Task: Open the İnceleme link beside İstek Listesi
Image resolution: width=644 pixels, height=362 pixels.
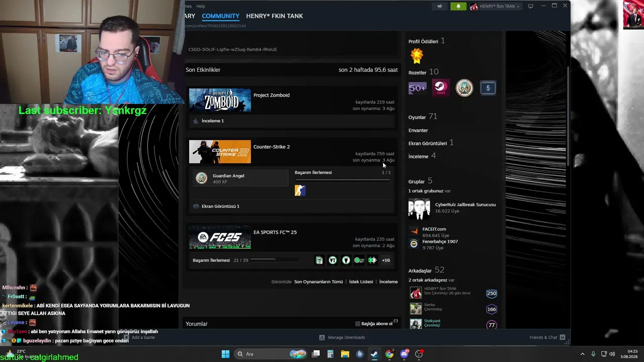Action: pos(388,282)
